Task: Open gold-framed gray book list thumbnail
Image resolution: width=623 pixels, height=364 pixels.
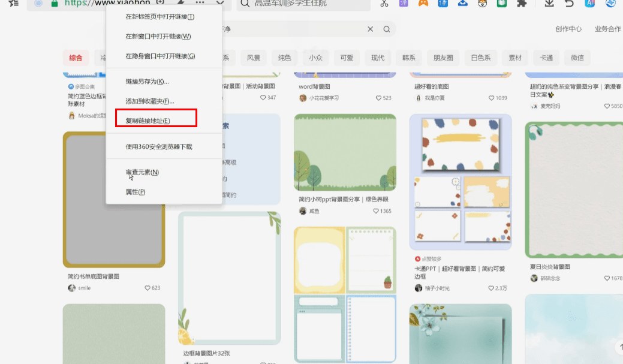Action: point(114,200)
